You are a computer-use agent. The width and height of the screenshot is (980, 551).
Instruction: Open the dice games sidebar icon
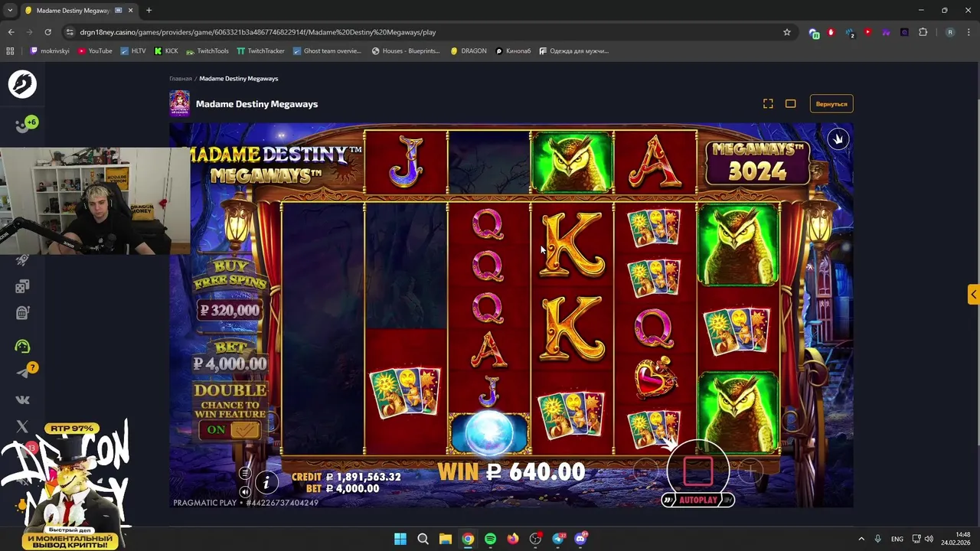point(22,286)
